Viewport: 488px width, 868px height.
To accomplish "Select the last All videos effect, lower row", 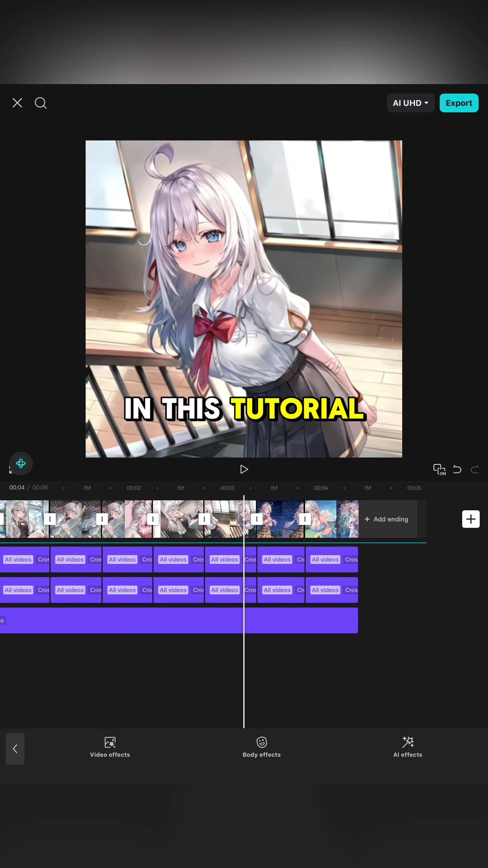I will click(x=332, y=590).
